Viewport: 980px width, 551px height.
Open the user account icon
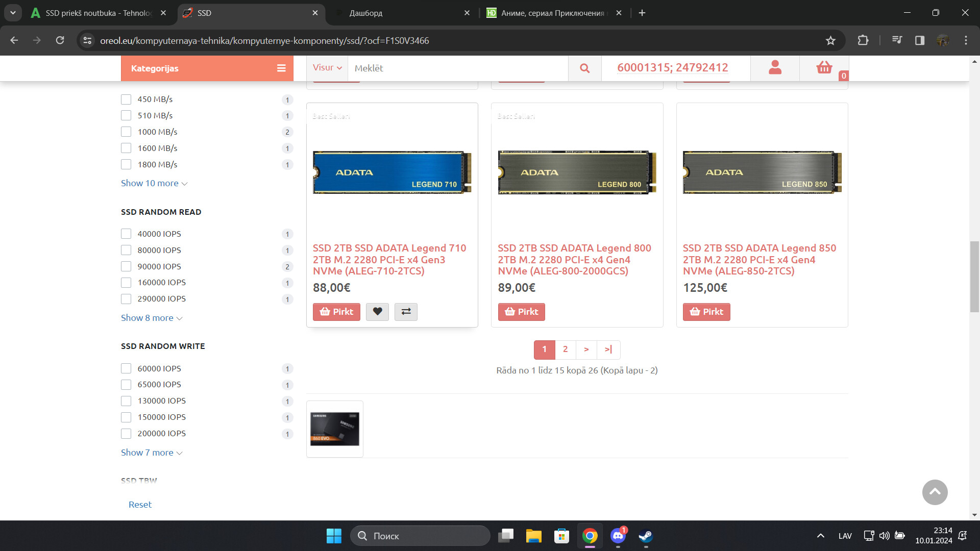(775, 67)
